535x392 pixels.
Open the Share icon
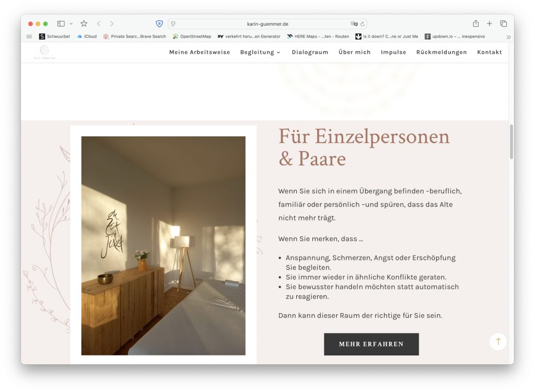475,23
